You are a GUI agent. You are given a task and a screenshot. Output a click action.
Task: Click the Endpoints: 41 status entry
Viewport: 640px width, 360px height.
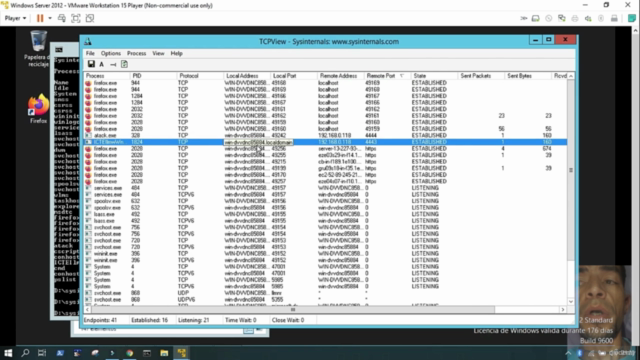[x=100, y=320]
